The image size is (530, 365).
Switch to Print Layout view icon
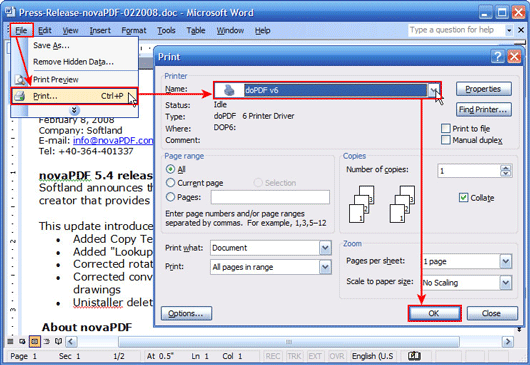pyautogui.click(x=34, y=341)
